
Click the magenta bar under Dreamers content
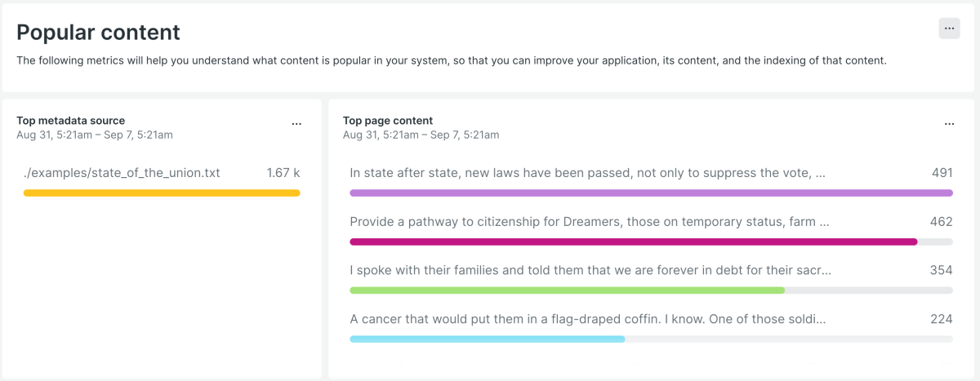633,241
